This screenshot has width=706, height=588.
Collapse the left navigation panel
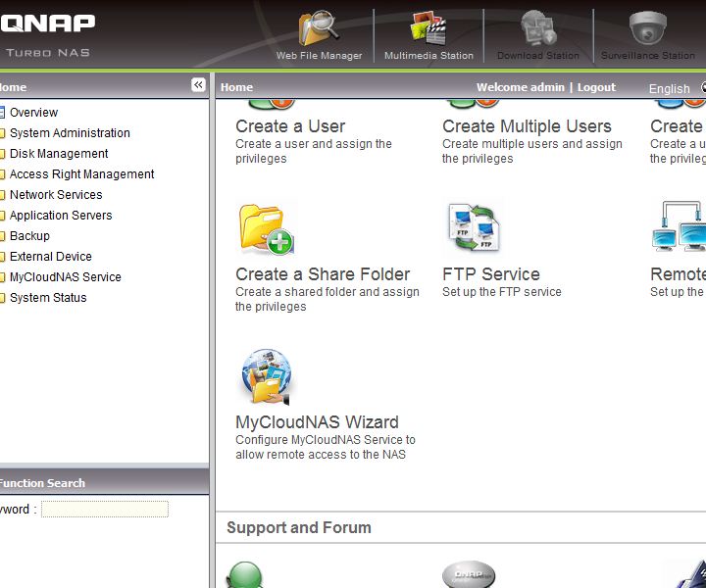(x=198, y=85)
